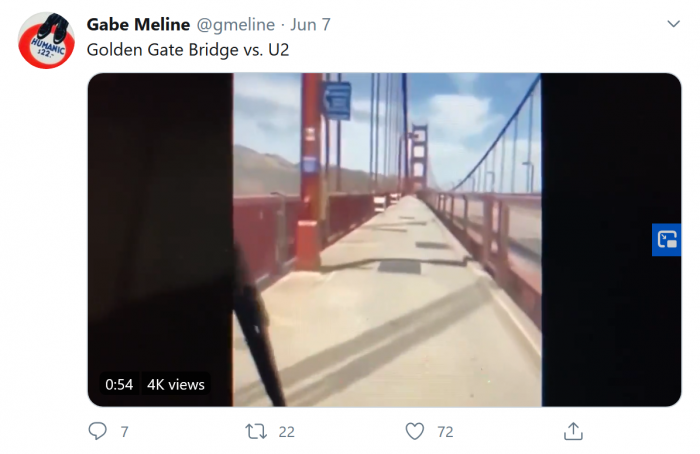Click the retweet arrows icon
This screenshot has height=454, width=700.
(255, 431)
